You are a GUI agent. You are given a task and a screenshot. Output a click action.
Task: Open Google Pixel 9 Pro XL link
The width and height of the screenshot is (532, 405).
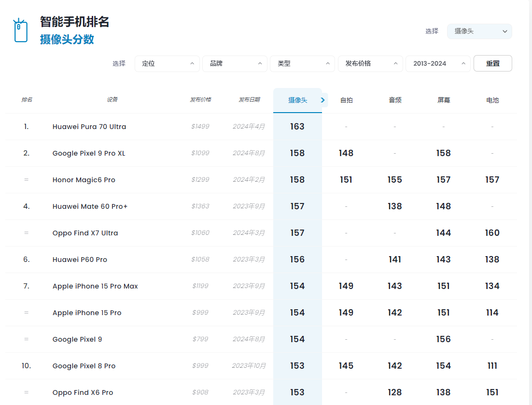(x=89, y=154)
